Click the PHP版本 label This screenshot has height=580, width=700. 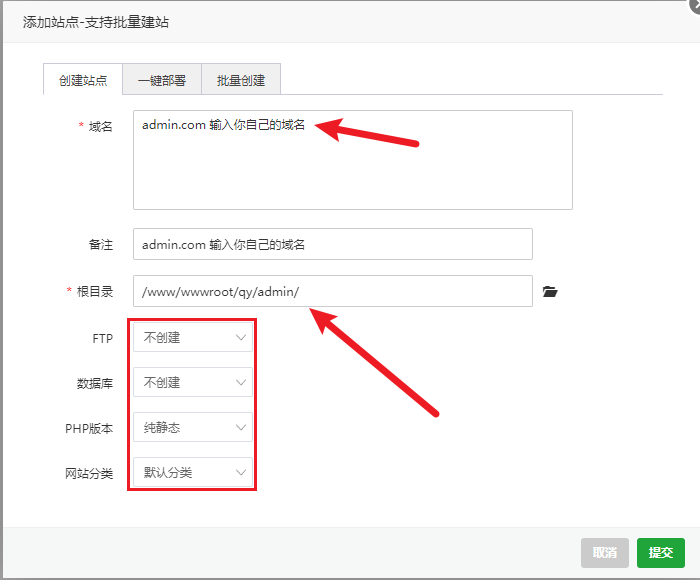[x=90, y=428]
